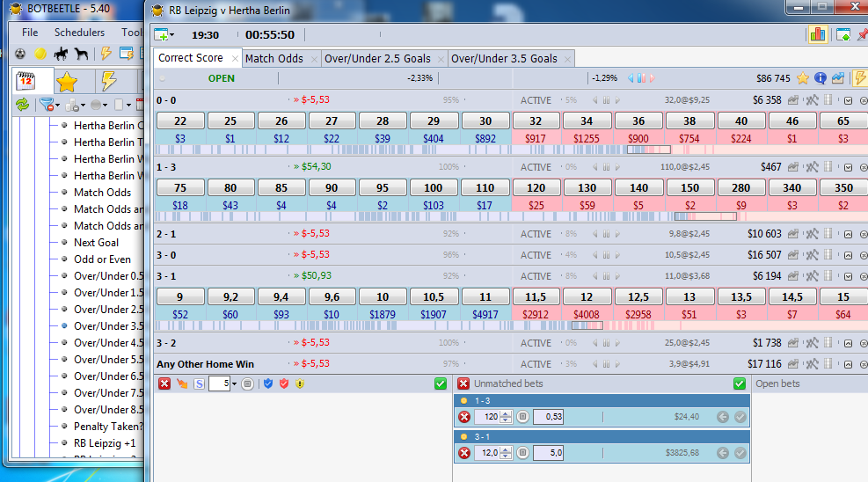This screenshot has height=482, width=868.
Task: Open the coins stack dropdown
Action: coord(76,105)
